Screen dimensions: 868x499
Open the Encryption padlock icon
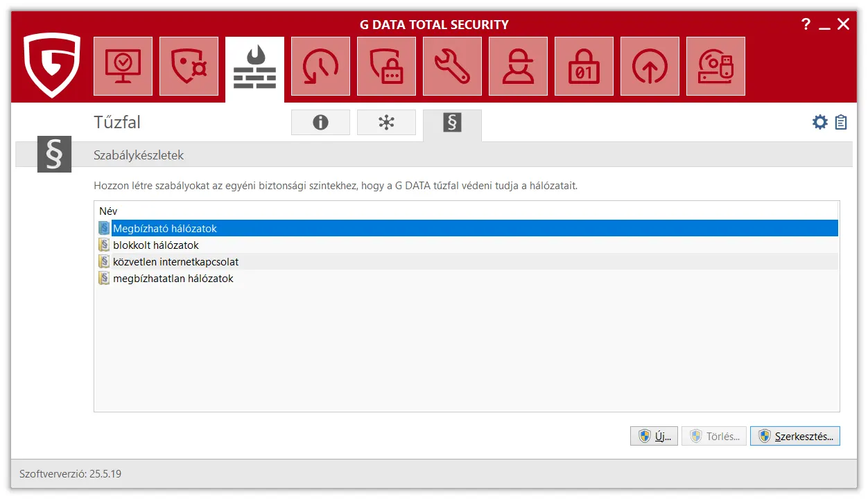(584, 67)
